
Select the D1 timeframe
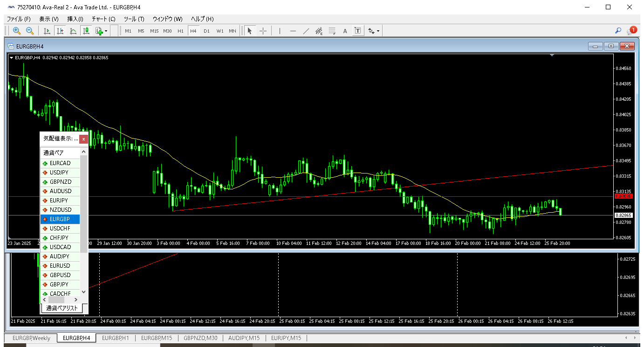pyautogui.click(x=206, y=31)
